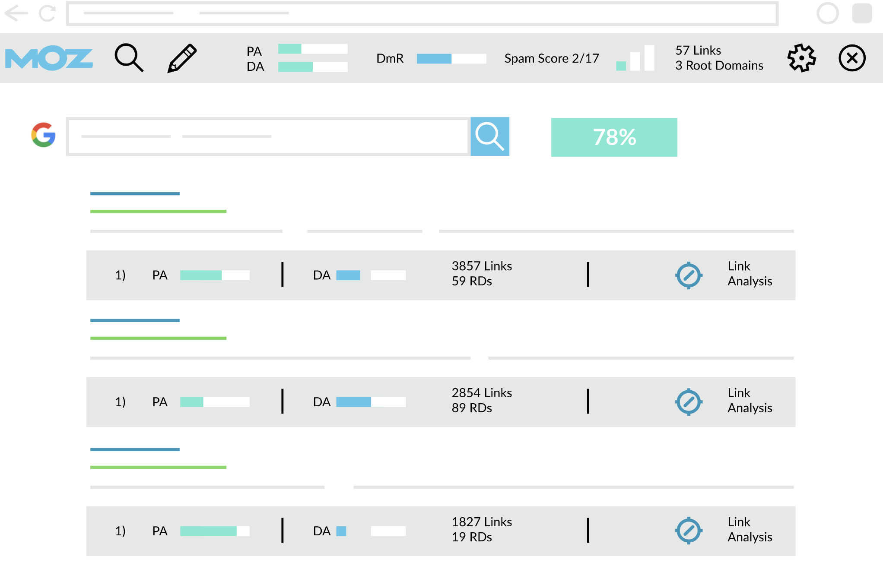Image resolution: width=883 pixels, height=588 pixels.
Task: Open the first search result title
Action: (x=135, y=194)
